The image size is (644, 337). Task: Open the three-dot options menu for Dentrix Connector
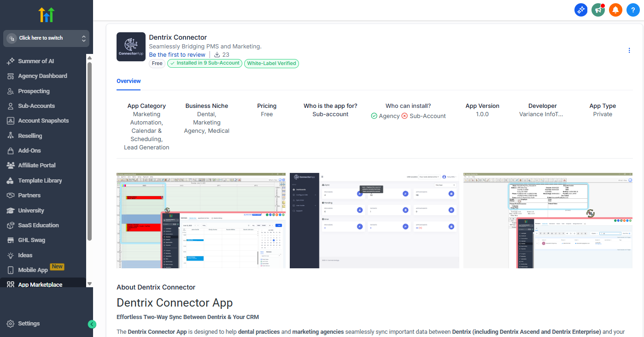coord(629,51)
